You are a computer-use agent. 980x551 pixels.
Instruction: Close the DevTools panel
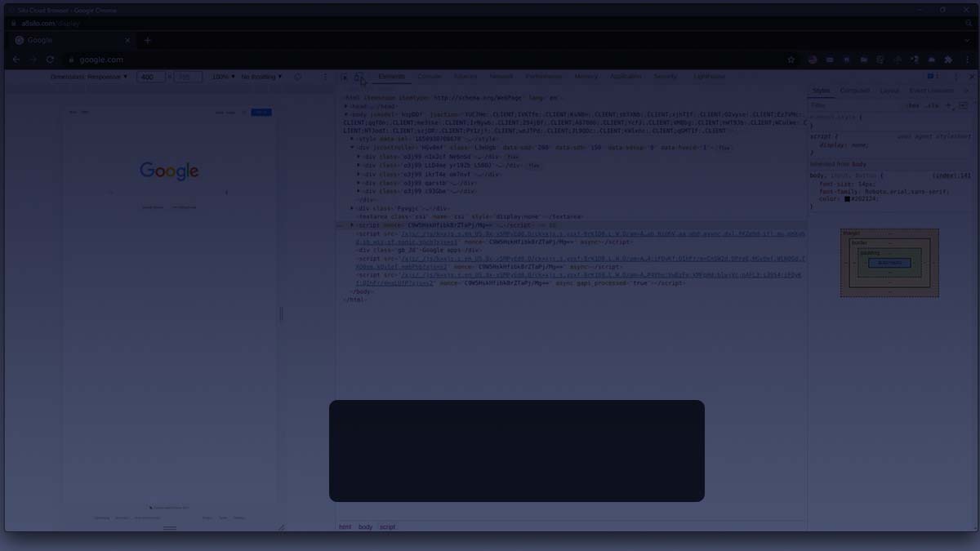(971, 77)
